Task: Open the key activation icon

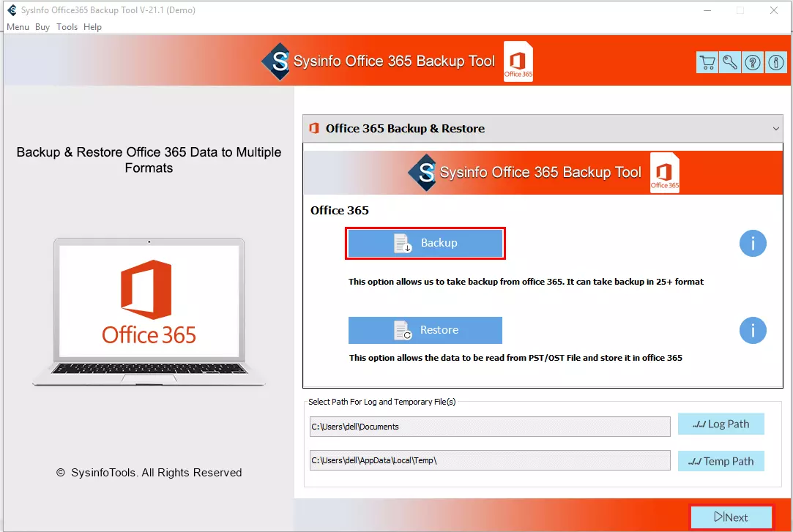Action: click(730, 63)
